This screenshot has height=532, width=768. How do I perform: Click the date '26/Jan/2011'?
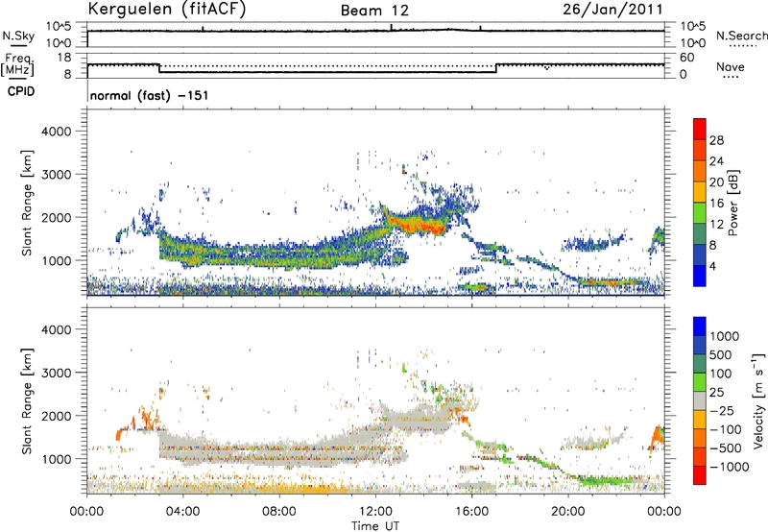click(612, 10)
